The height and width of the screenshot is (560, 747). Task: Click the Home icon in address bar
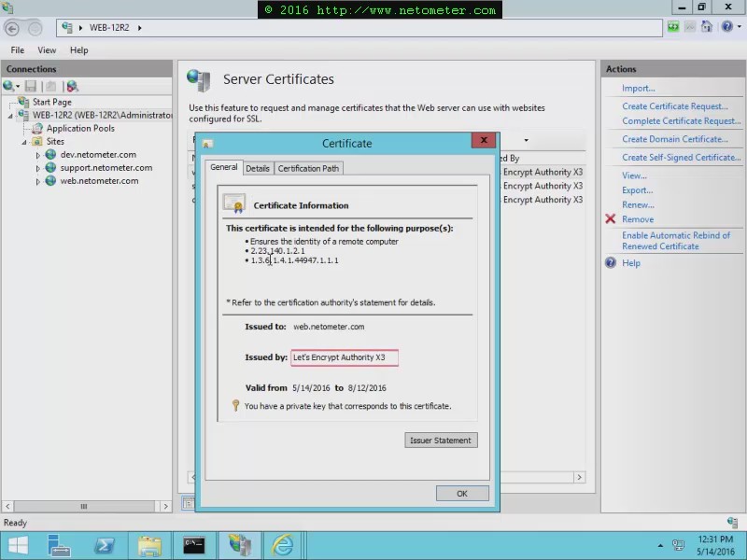707,27
